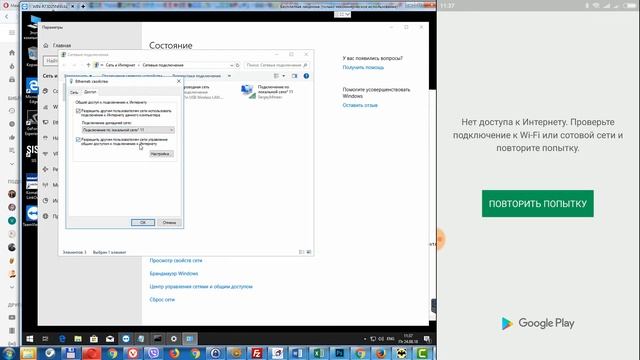Tap ПОВТОРИТЬ ПОПЫТКУ button in Google Play
The width and height of the screenshot is (640, 360).
[538, 203]
